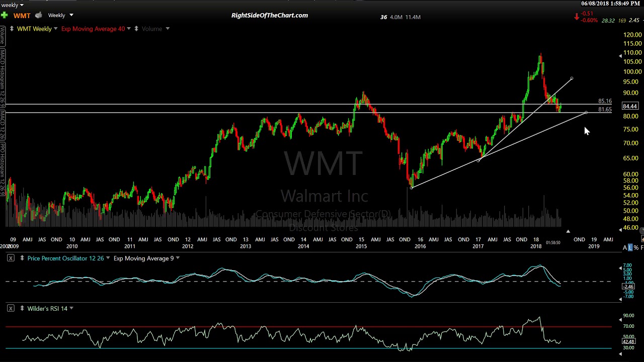Select the 'L' log scale toggle
This screenshot has height=362, width=644.
(630, 247)
